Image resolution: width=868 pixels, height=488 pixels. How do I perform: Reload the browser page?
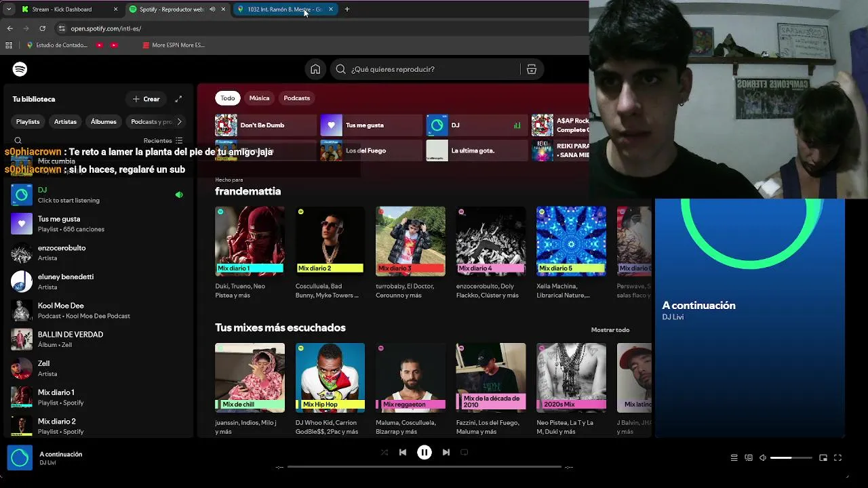[42, 28]
